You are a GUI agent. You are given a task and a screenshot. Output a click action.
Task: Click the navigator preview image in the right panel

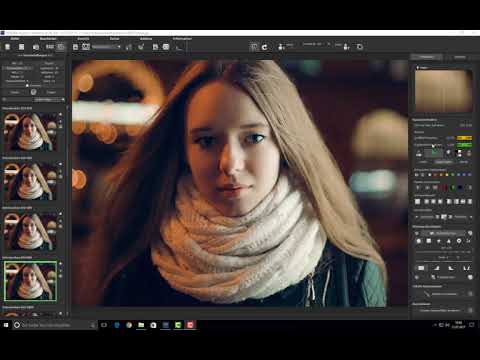[x=443, y=91]
